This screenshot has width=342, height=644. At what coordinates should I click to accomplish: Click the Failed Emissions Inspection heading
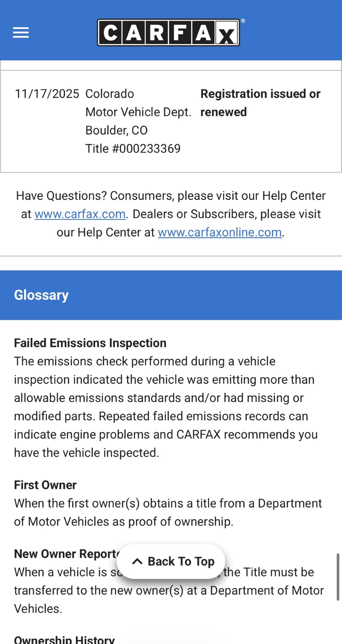tap(90, 343)
